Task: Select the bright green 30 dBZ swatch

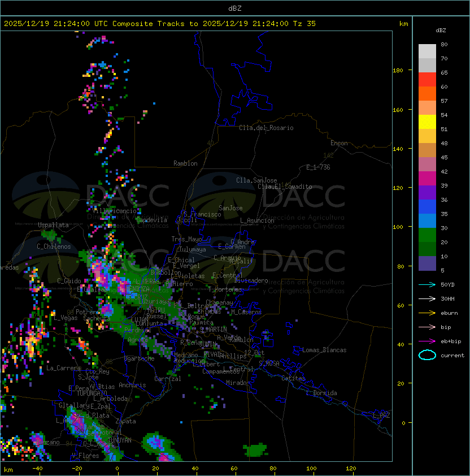Action: 427,235
